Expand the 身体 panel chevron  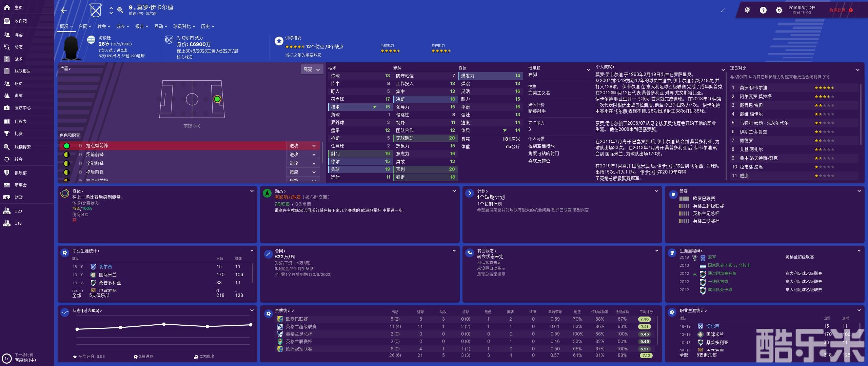click(252, 191)
